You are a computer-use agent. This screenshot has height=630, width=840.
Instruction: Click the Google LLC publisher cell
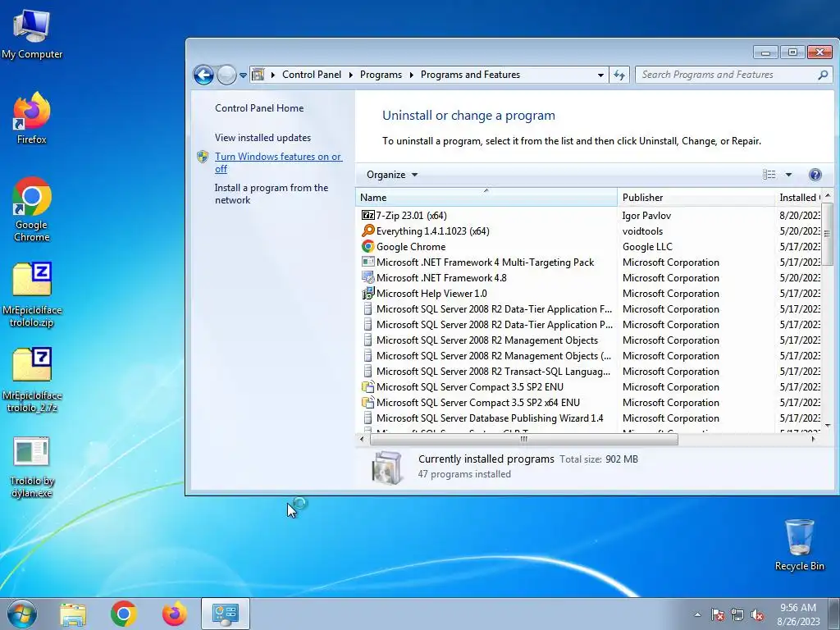(x=647, y=246)
